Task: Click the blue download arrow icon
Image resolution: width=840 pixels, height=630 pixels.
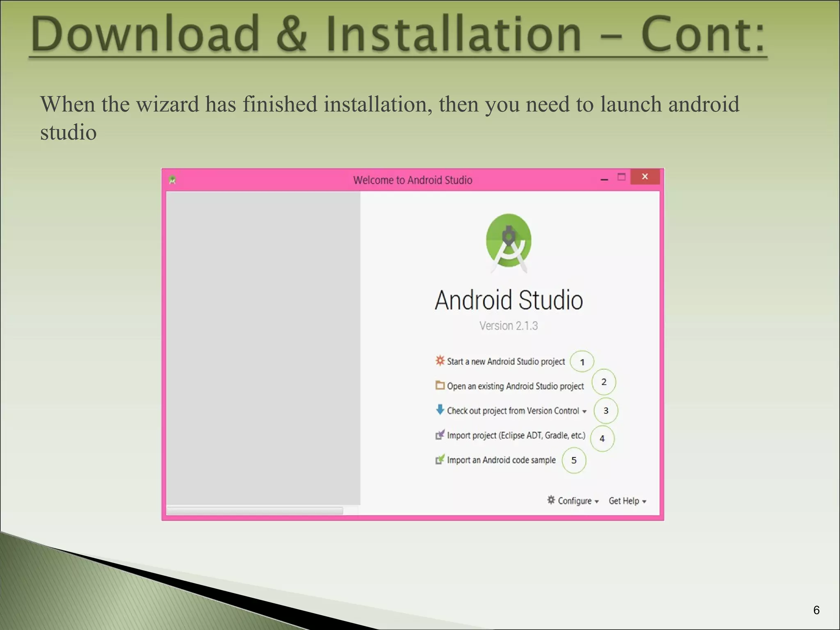Action: click(x=440, y=409)
